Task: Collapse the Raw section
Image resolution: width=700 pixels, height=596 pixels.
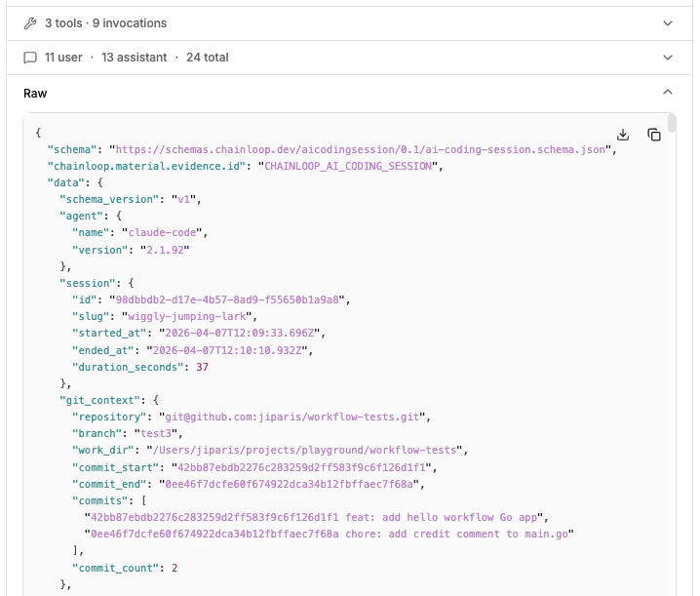Action: (x=668, y=92)
